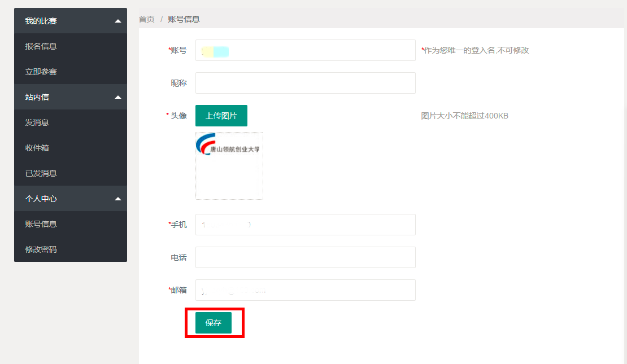The height and width of the screenshot is (364, 627).
Task: Go to the 收件箱 inbox
Action: click(37, 148)
